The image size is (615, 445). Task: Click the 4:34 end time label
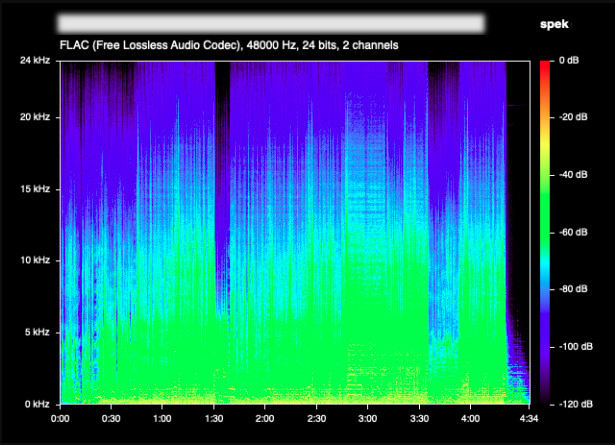pos(529,419)
